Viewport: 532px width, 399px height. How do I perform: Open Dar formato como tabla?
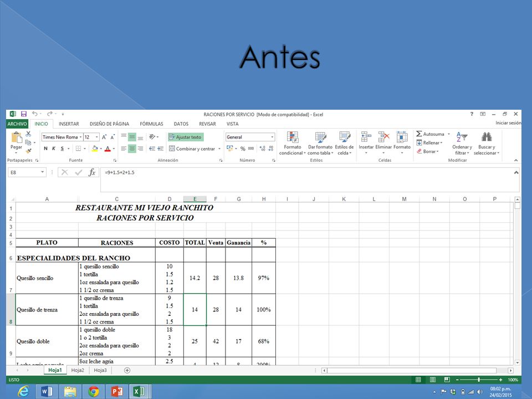(x=320, y=144)
